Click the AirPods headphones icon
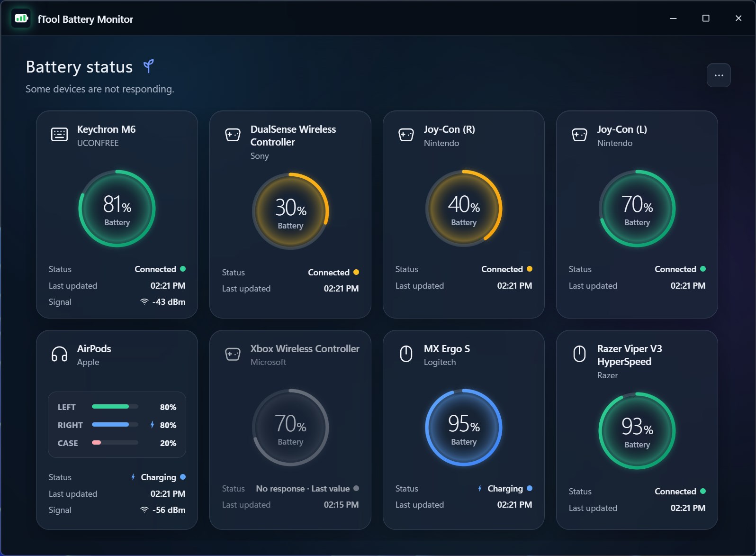756x556 pixels. coord(59,354)
